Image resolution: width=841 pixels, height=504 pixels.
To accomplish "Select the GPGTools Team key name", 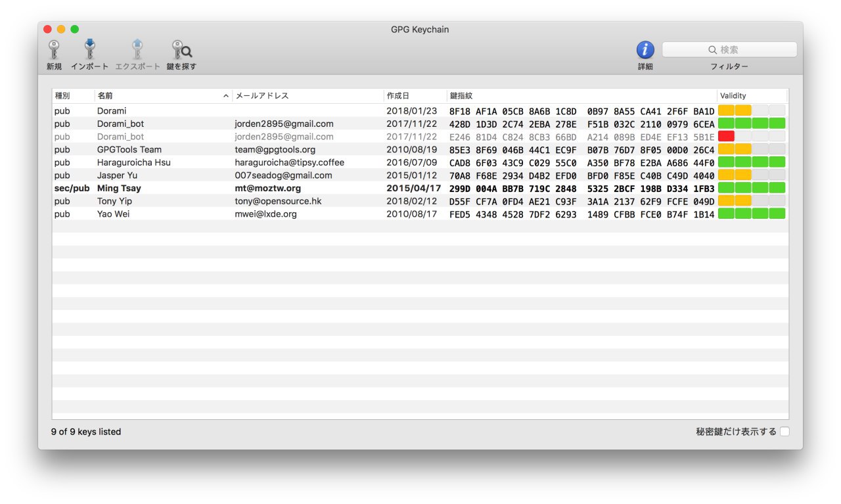I will coord(129,150).
